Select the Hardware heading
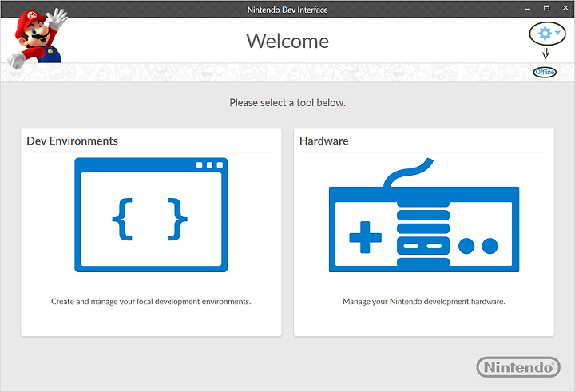The height and width of the screenshot is (392, 575). tap(323, 141)
